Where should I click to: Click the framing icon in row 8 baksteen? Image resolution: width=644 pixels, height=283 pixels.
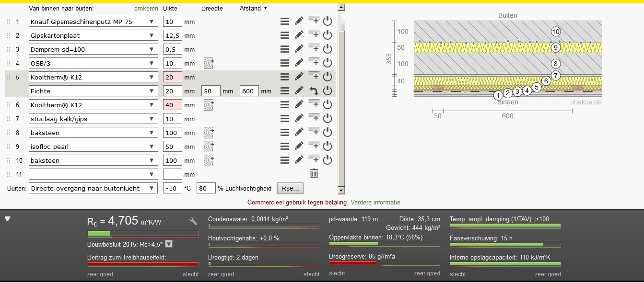pos(209,133)
